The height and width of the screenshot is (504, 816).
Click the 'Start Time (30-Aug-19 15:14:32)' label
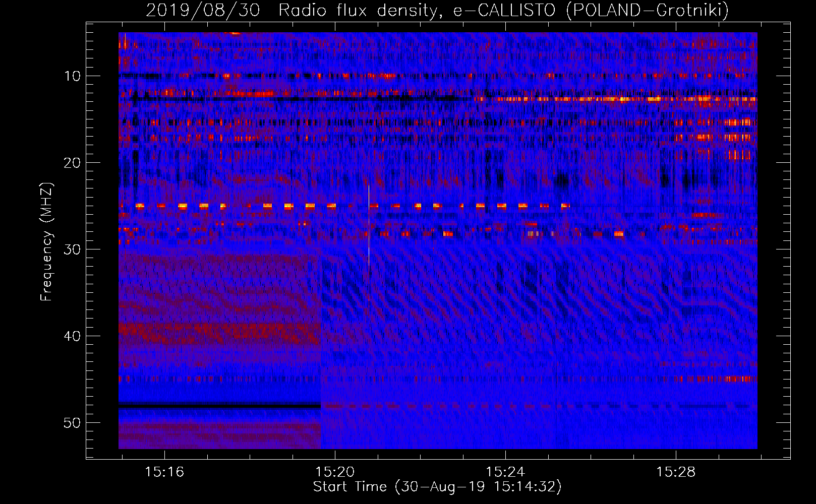pos(437,487)
